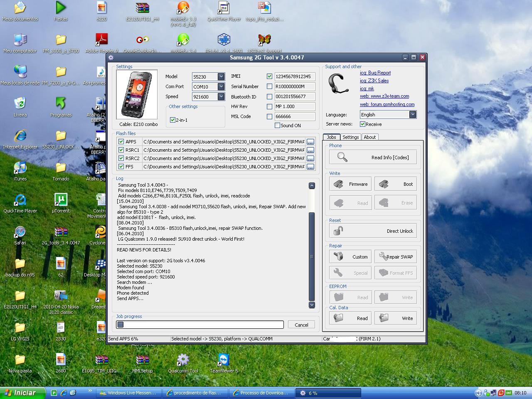Open the iTunes desktop shortcut
Image resolution: width=532 pixels, height=399 pixels.
[x=20, y=171]
